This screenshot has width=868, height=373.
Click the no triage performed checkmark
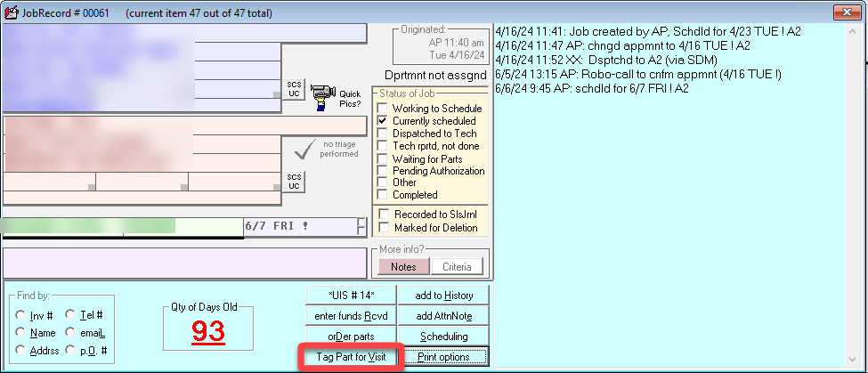pyautogui.click(x=306, y=148)
